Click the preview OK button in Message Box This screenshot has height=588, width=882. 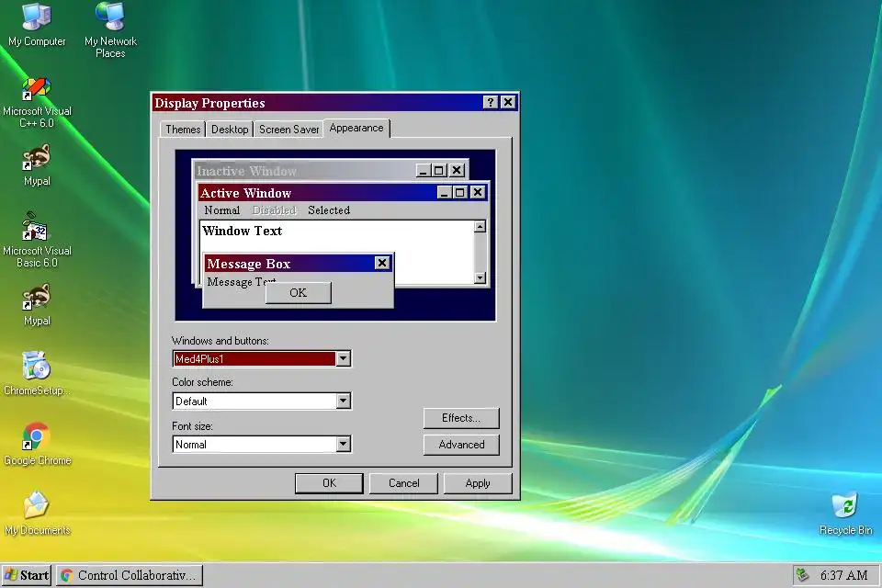click(x=298, y=292)
